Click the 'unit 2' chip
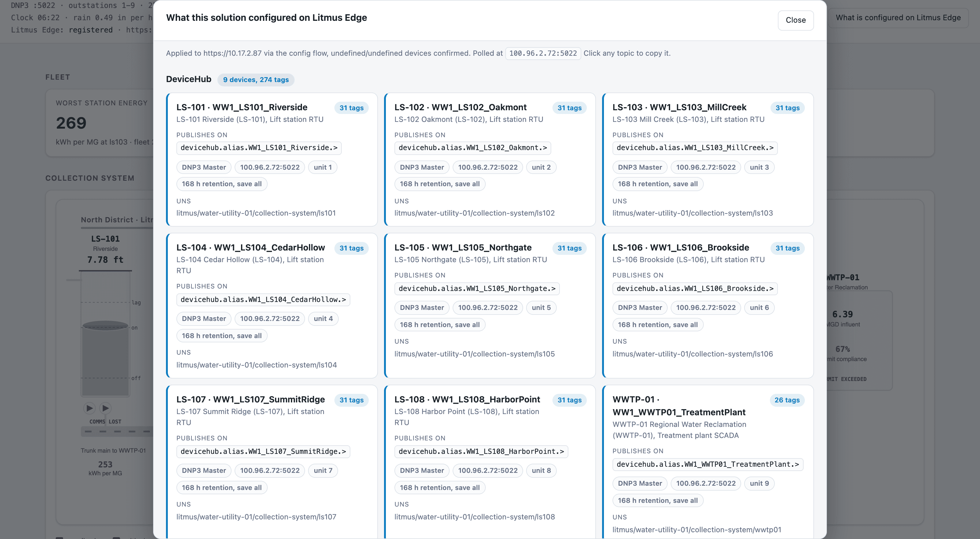The width and height of the screenshot is (980, 539). pos(541,167)
